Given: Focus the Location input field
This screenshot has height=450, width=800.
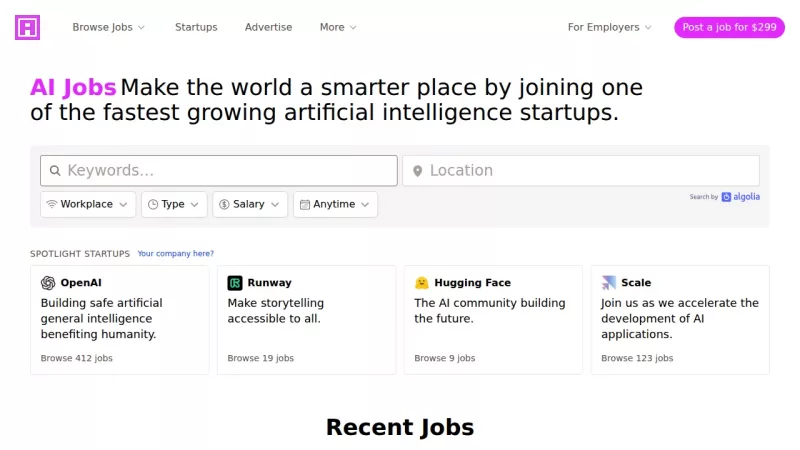Looking at the screenshot, I should 581,170.
